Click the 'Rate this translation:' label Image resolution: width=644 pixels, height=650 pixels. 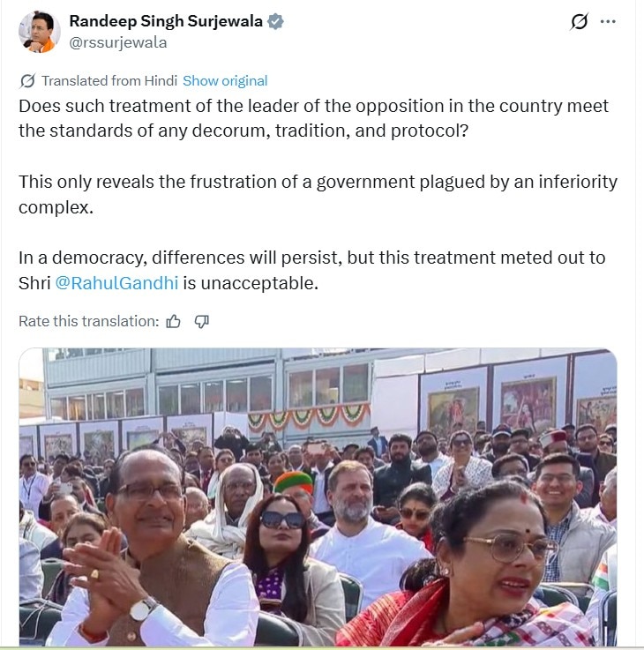[x=89, y=321]
